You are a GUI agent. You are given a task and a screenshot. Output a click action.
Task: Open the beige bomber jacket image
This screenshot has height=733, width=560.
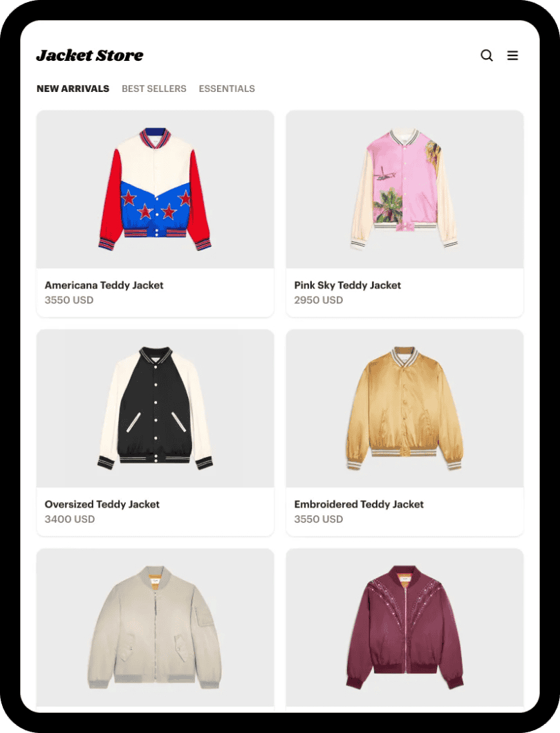pyautogui.click(x=155, y=628)
